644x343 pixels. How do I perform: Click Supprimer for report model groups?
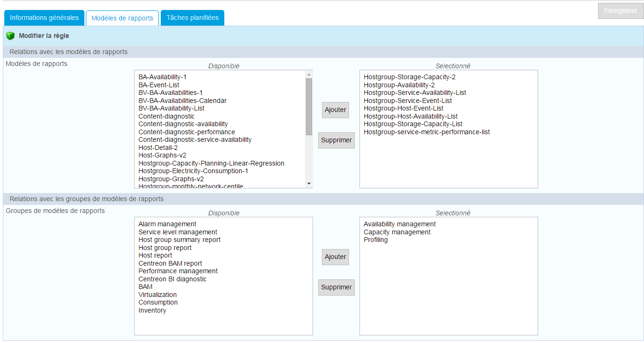pos(336,287)
